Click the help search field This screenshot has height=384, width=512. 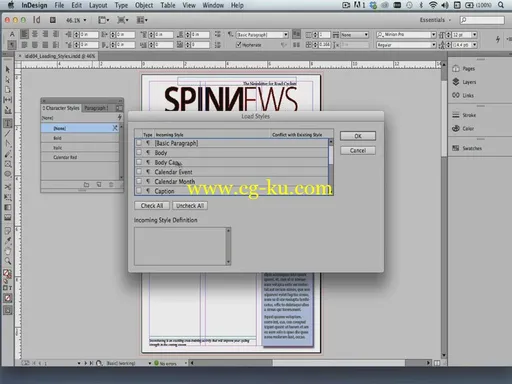(482, 20)
